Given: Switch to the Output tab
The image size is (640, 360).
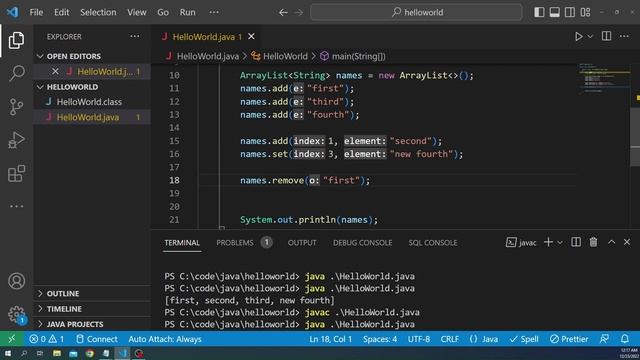Looking at the screenshot, I should click(x=302, y=242).
